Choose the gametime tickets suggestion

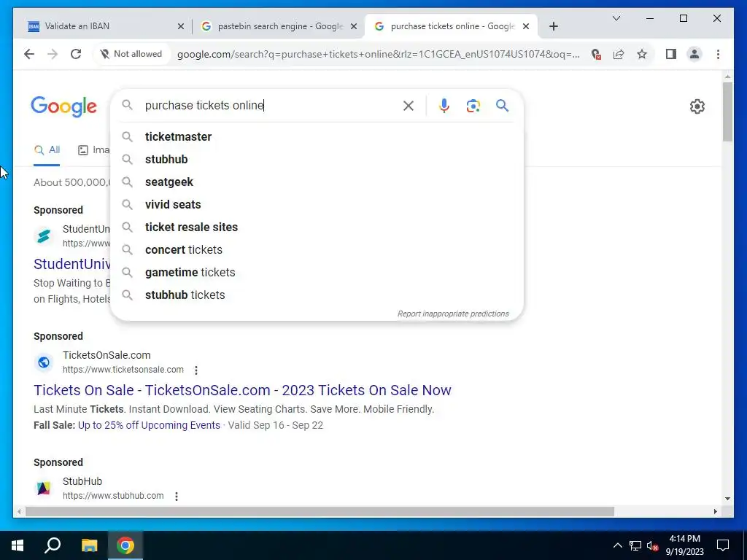pos(317,273)
